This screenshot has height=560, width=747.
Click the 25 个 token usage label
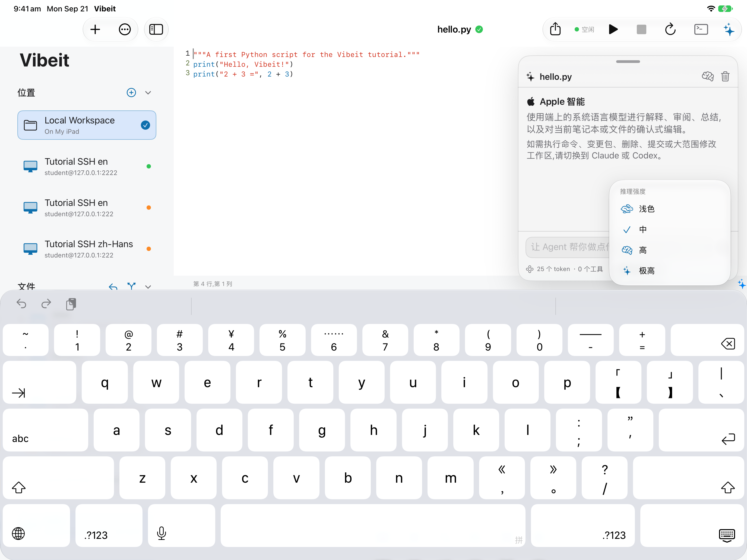click(553, 269)
